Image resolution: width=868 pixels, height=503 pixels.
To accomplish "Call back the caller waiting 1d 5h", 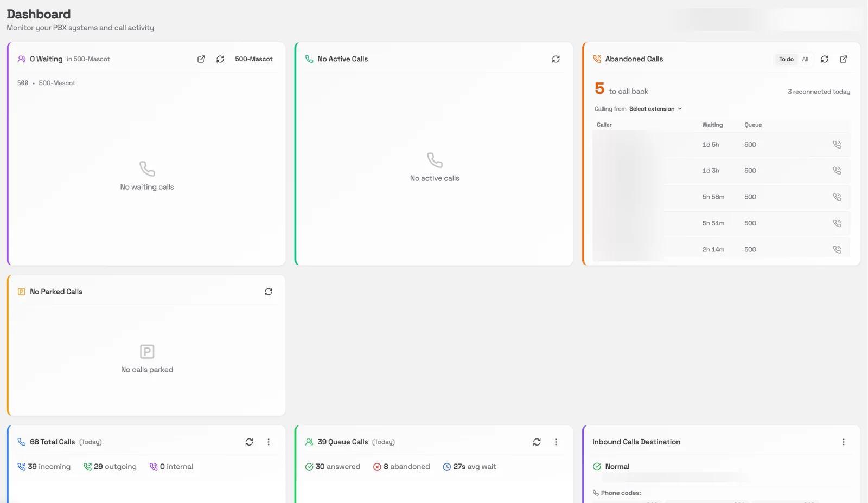I will pos(837,145).
